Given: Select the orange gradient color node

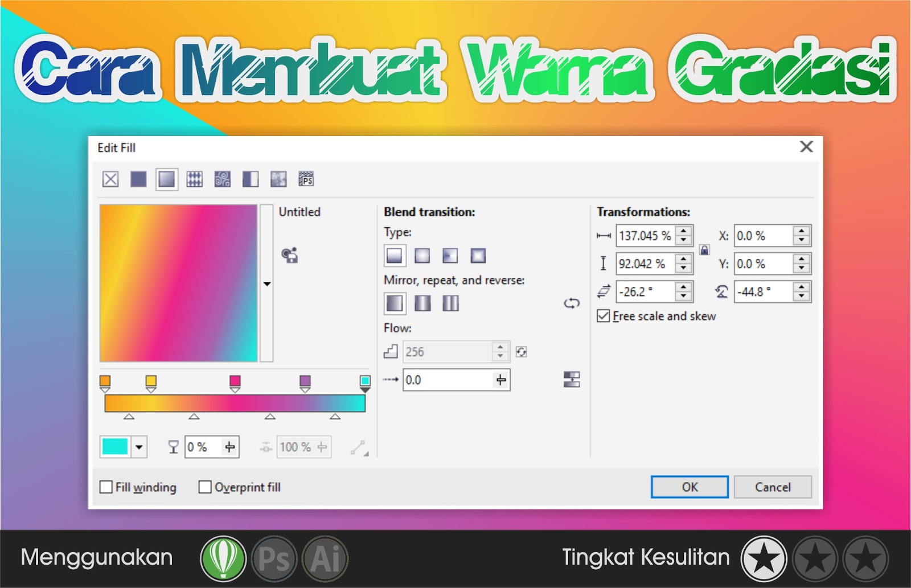Looking at the screenshot, I should 105,384.
